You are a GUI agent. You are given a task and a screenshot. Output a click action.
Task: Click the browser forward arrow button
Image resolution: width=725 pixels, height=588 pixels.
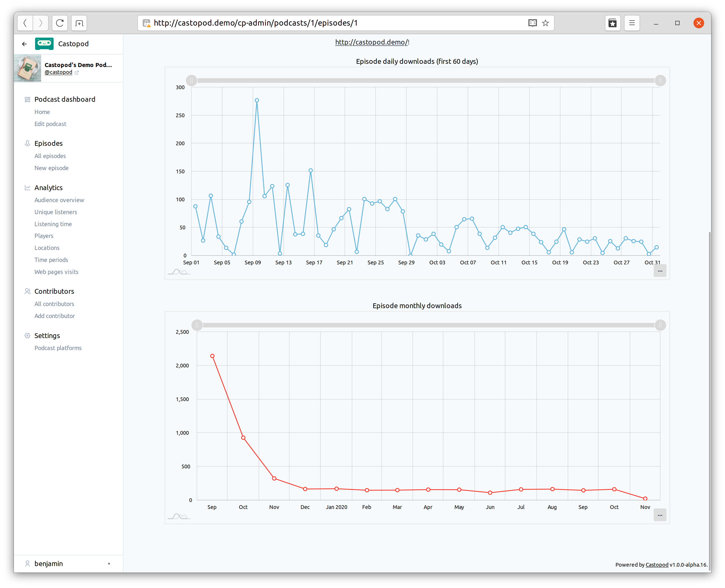click(x=41, y=23)
